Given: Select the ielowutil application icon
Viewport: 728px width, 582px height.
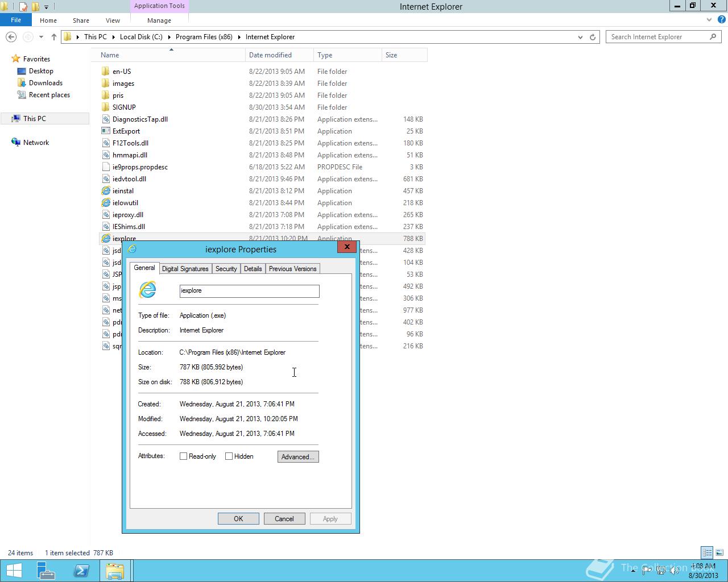Looking at the screenshot, I should [x=105, y=203].
